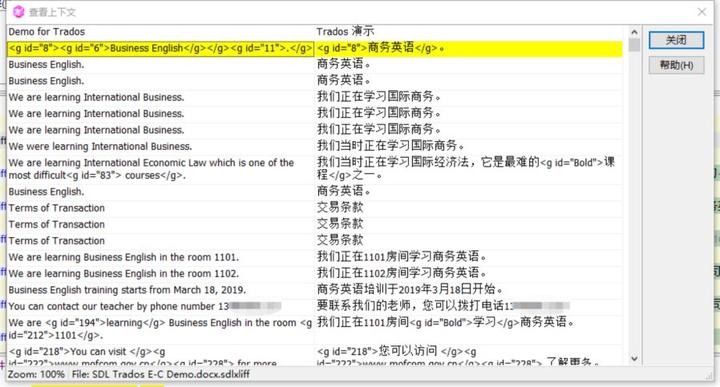Viewport: 720px width, 387px height.
Task: Open help with 帮助(H) button
Action: point(676,65)
